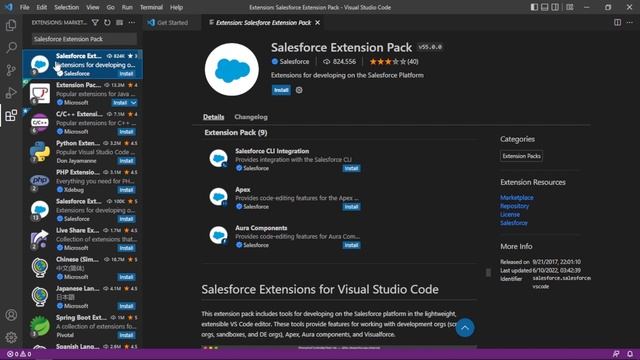This screenshot has width=640, height=360.
Task: Filter extensions with the funnel icon
Action: [x=95, y=22]
